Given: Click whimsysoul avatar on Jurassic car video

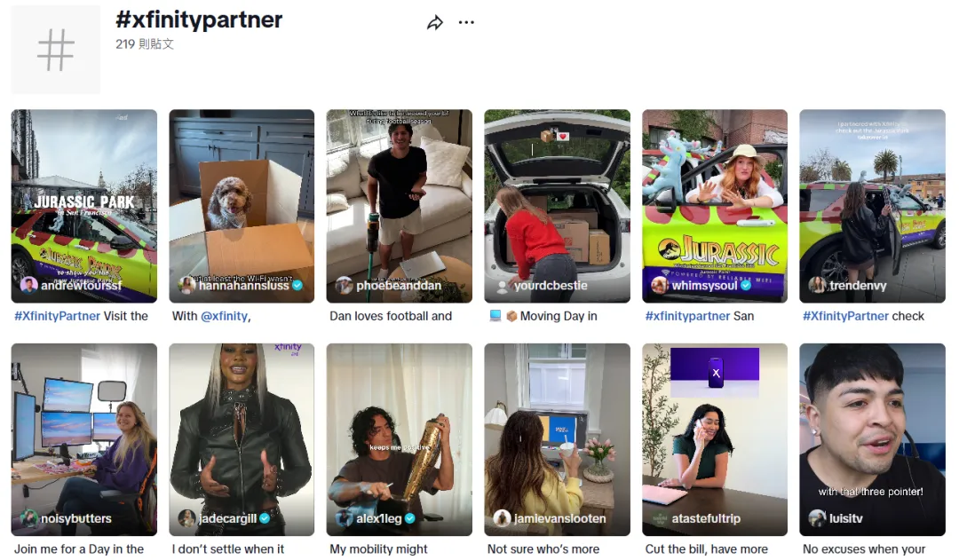Looking at the screenshot, I should click(659, 285).
